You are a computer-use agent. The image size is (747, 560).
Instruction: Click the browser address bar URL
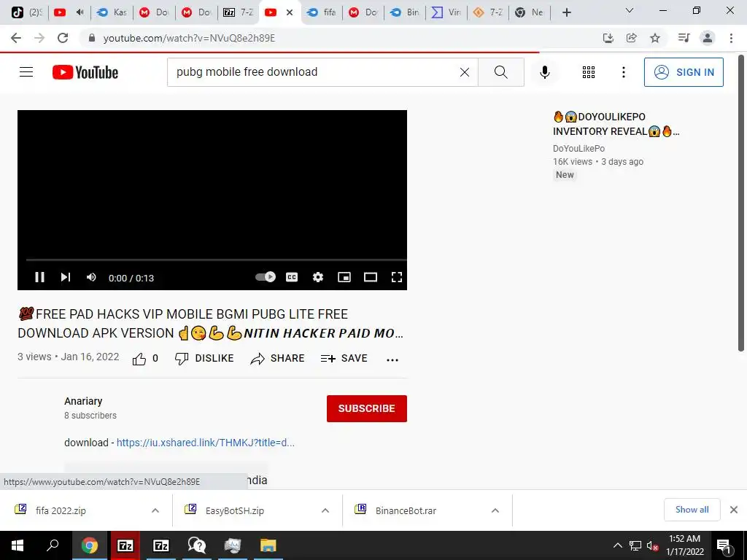189,38
